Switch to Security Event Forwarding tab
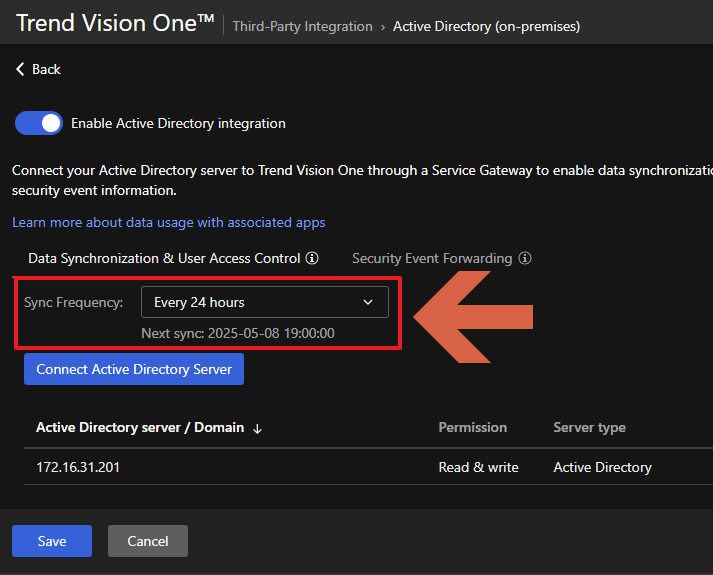This screenshot has height=575, width=713. tap(431, 258)
